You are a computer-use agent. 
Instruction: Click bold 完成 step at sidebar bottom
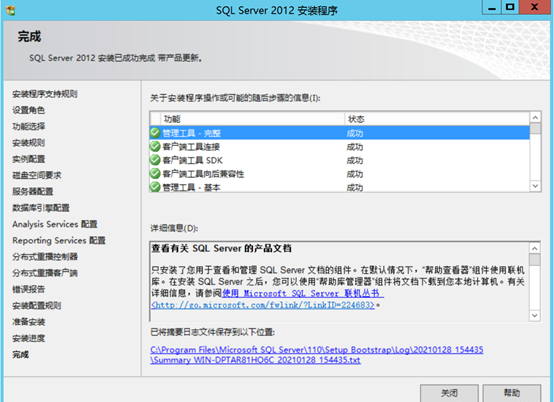tap(20, 354)
